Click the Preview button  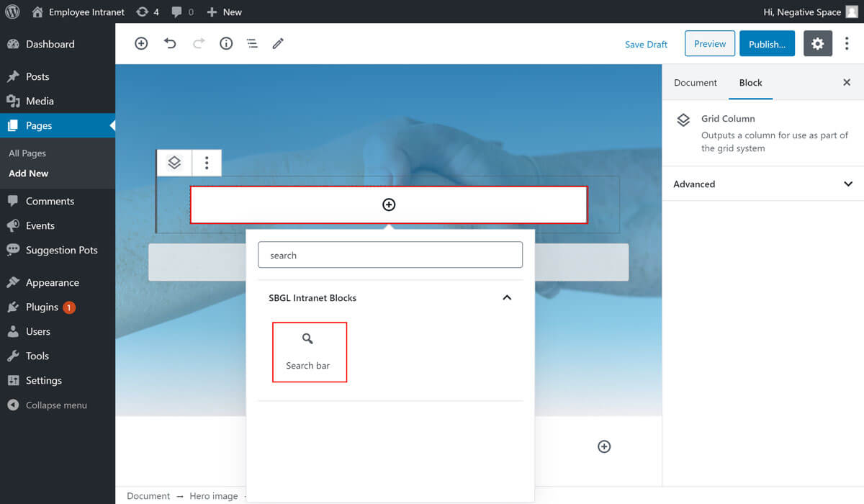point(709,44)
